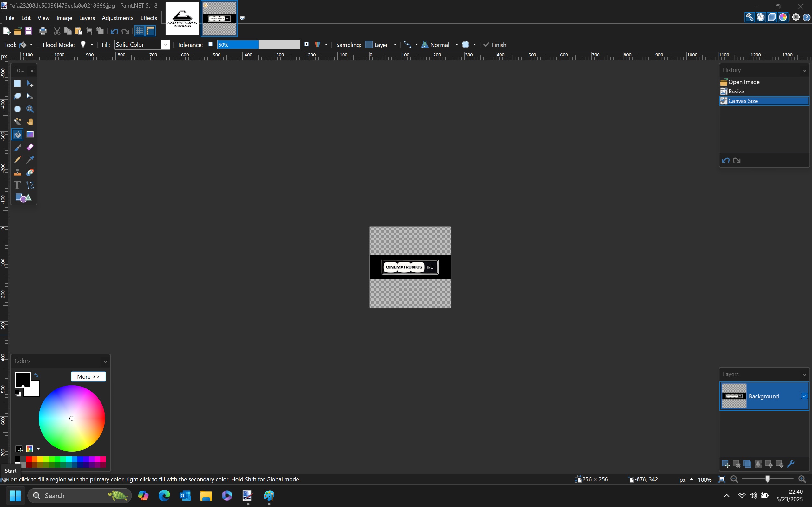Select the Magic Wand tool
Viewport: 812px width, 507px height.
17,122
